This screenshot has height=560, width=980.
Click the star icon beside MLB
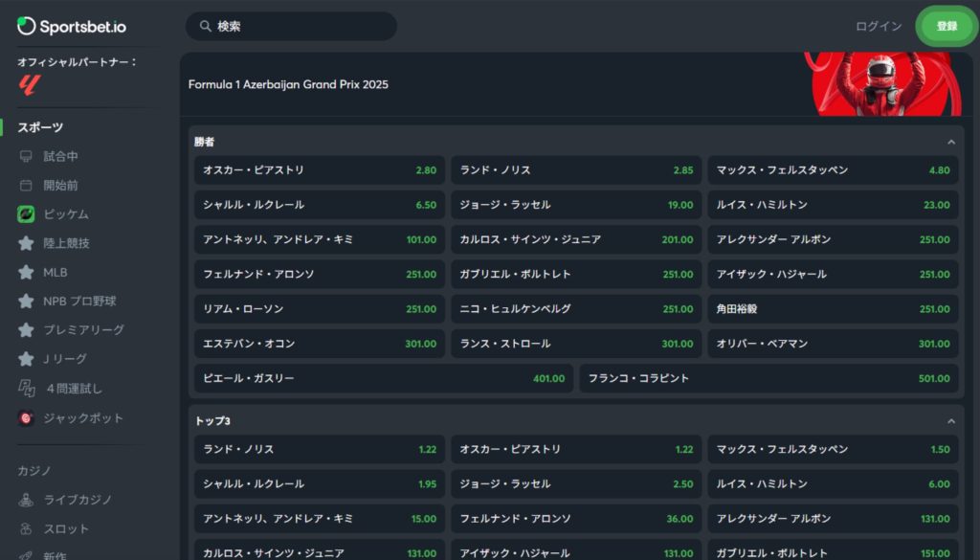(x=26, y=273)
